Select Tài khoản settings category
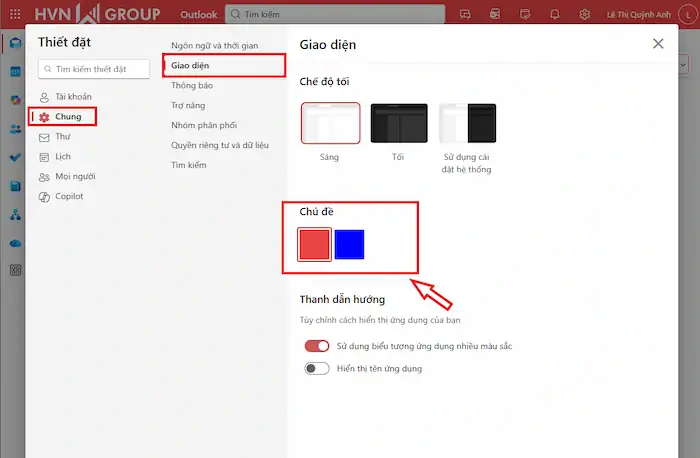Image resolution: width=700 pixels, height=458 pixels. tap(66, 97)
